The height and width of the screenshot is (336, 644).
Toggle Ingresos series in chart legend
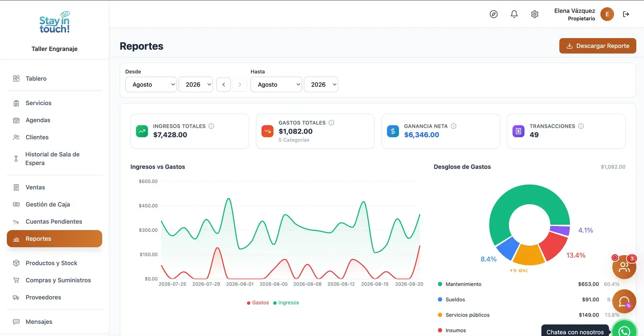[x=286, y=303]
